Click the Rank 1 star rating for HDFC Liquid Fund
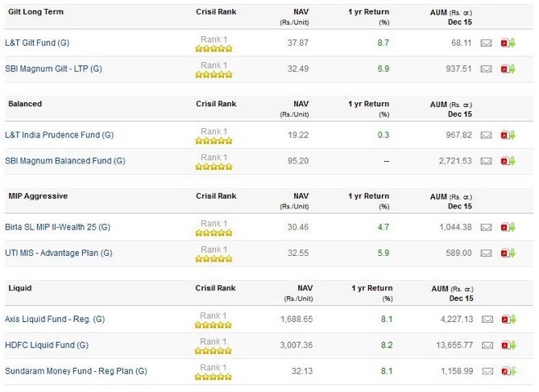539x392 pixels. (x=214, y=350)
